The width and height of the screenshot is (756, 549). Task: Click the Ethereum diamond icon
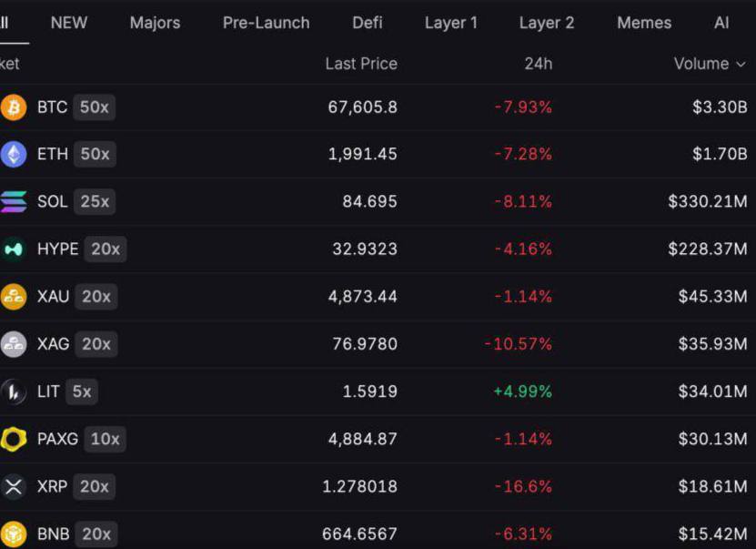[x=14, y=155]
